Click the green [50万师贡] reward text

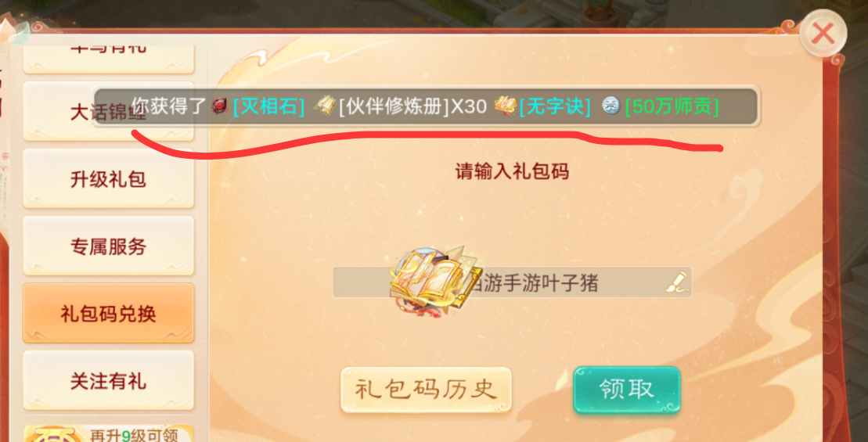[672, 106]
